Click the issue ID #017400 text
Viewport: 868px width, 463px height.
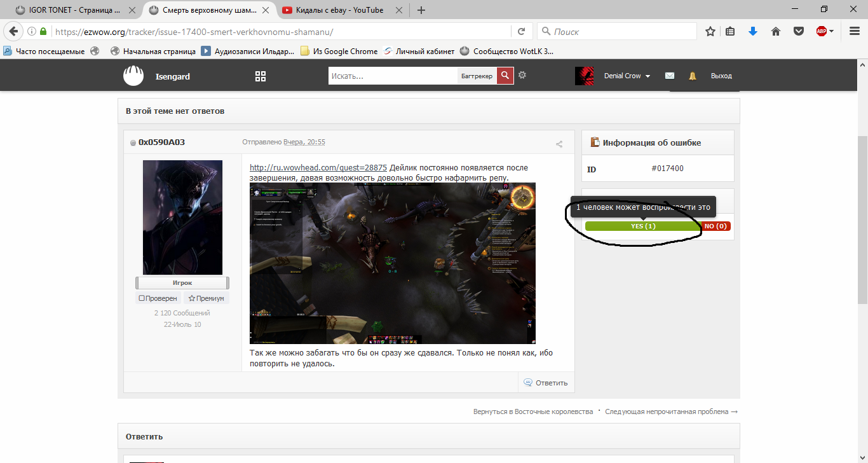click(x=667, y=169)
